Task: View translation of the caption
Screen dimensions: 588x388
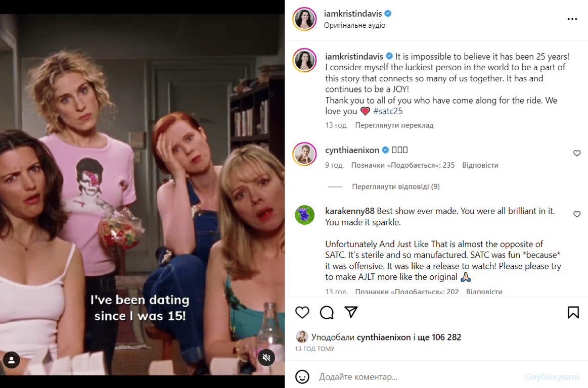Action: 394,125
